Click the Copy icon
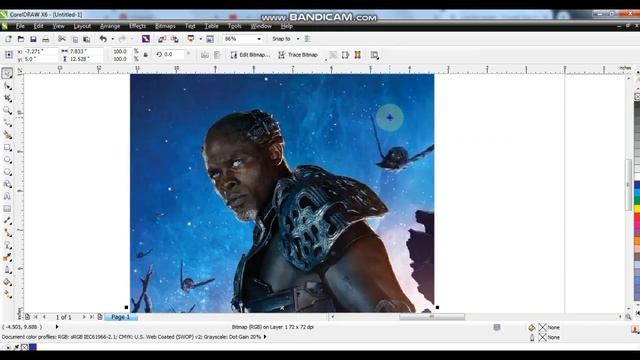 (x=75, y=39)
